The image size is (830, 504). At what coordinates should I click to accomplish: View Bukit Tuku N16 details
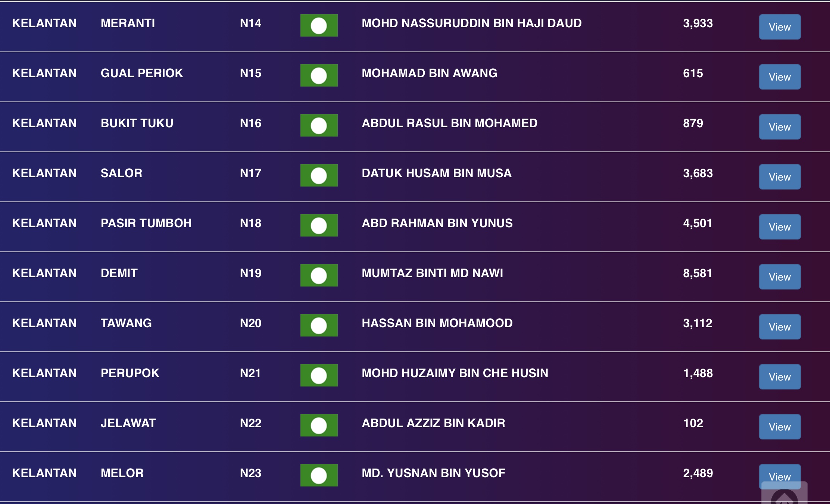tap(780, 127)
